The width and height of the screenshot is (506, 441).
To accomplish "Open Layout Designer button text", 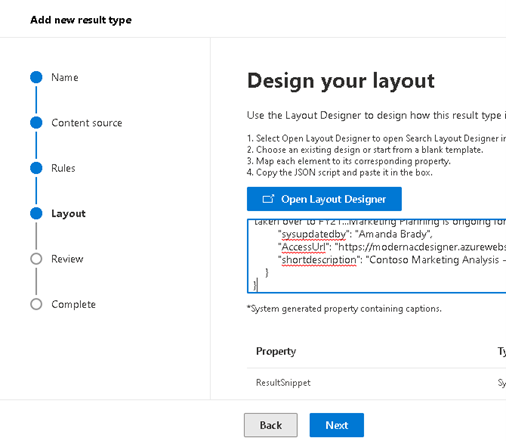I will point(333,199).
